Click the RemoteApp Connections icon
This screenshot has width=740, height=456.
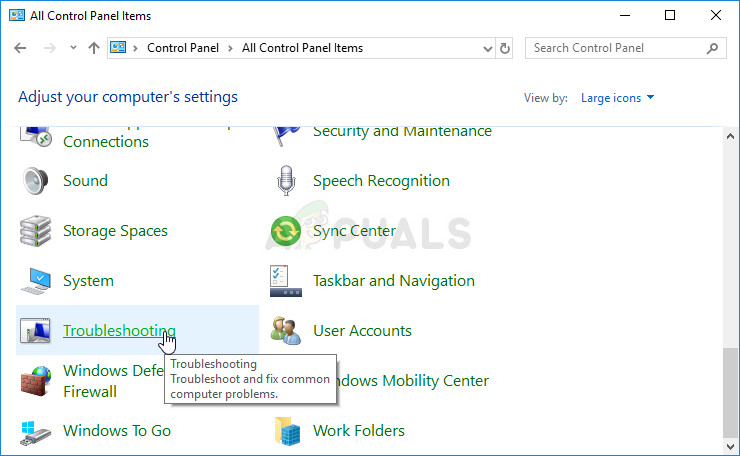[36, 136]
